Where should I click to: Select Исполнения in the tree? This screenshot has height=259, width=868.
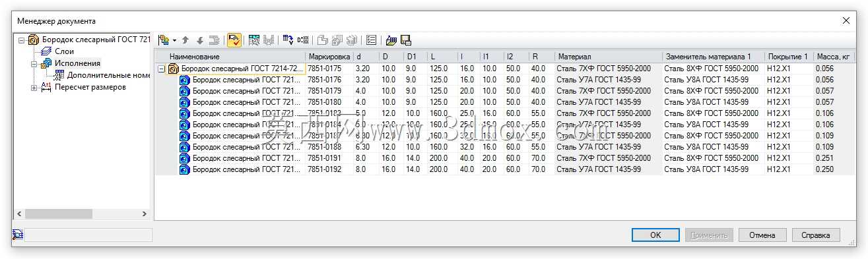tap(77, 63)
